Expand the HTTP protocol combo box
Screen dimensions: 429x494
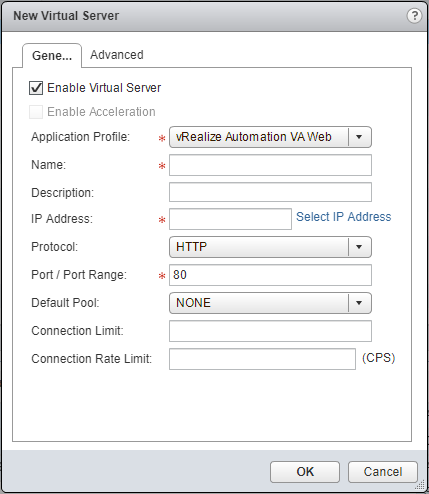click(x=270, y=247)
